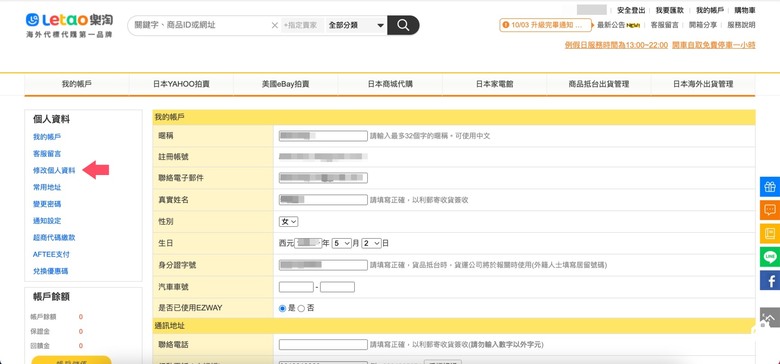Click 常用地址 in sidebar

coord(47,187)
